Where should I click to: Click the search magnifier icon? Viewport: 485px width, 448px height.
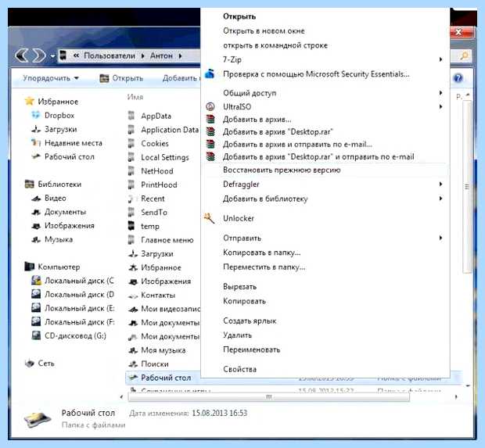coord(464,56)
